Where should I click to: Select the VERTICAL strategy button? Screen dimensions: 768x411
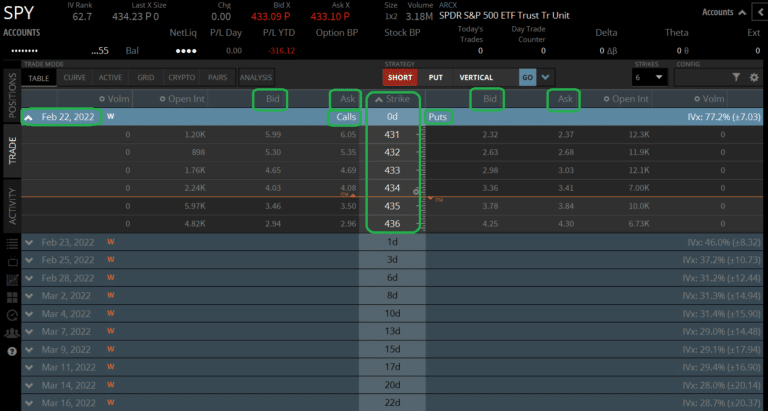[483, 77]
